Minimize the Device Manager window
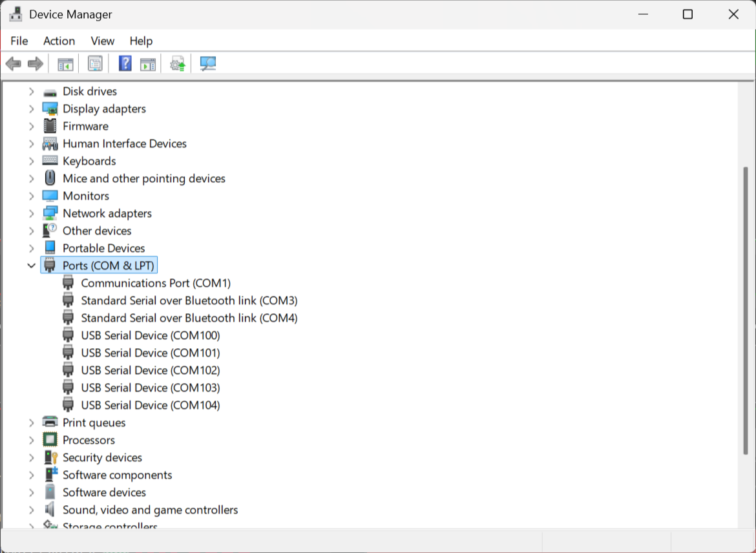Image resolution: width=756 pixels, height=553 pixels. coord(643,14)
